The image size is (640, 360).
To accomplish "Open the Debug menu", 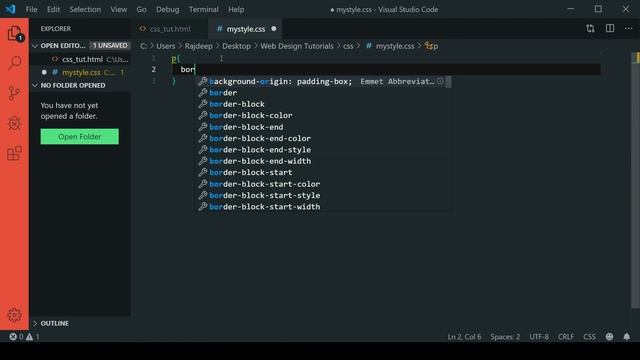I will click(167, 9).
